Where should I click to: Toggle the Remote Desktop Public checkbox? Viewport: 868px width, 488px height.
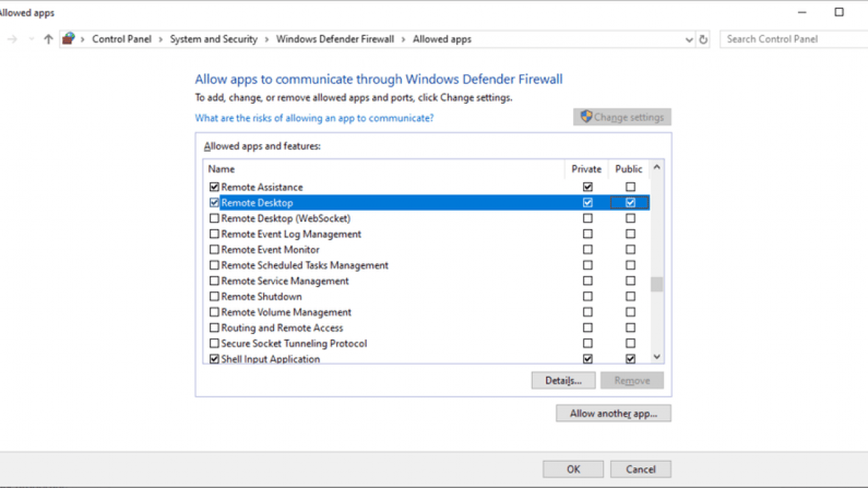pyautogui.click(x=631, y=203)
